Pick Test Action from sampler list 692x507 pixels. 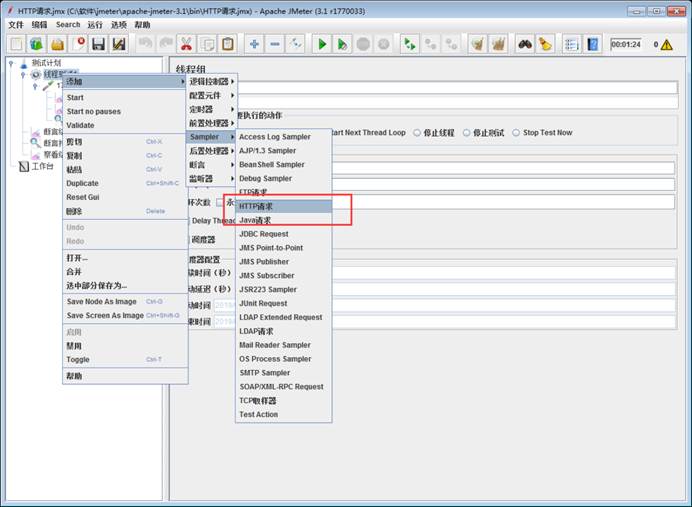(x=283, y=414)
